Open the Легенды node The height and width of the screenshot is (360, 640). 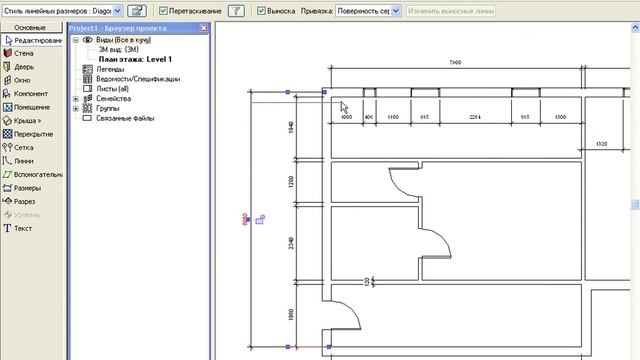point(110,69)
